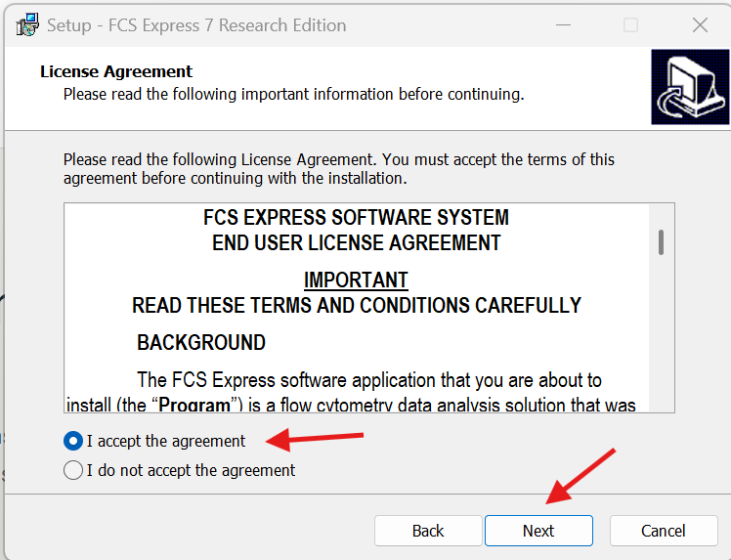This screenshot has width=731, height=560.
Task: Close the FCS Express setup window
Action: click(x=700, y=24)
